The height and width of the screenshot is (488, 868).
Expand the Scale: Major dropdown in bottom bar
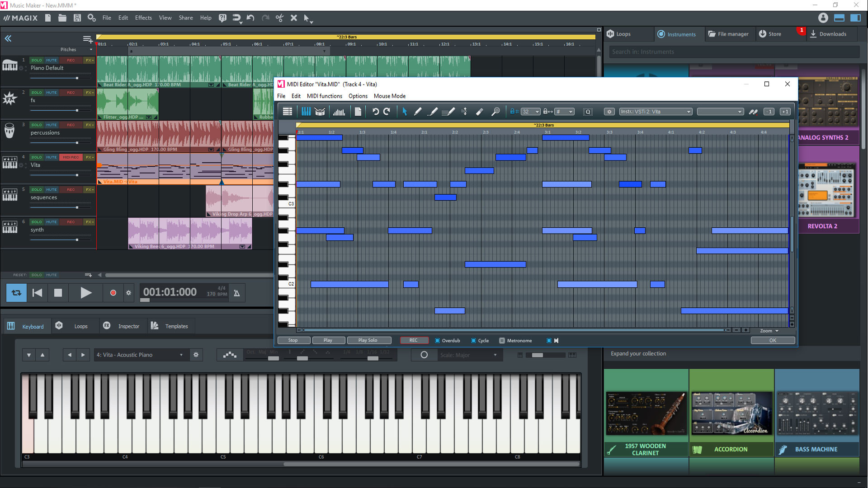click(495, 355)
